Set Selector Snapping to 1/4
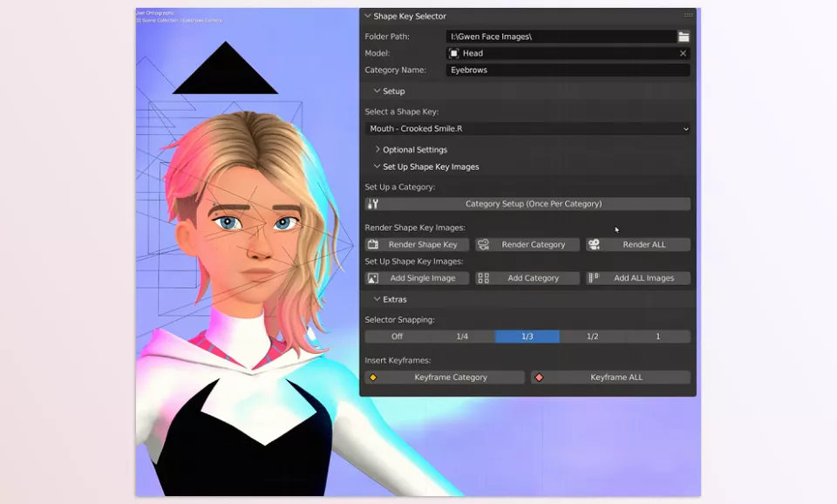The image size is (837, 504). click(x=462, y=337)
